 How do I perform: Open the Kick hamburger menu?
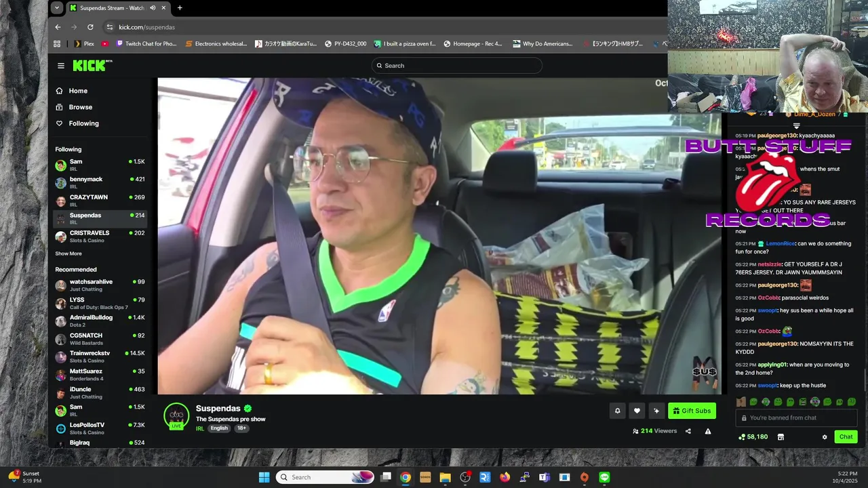pos(61,66)
